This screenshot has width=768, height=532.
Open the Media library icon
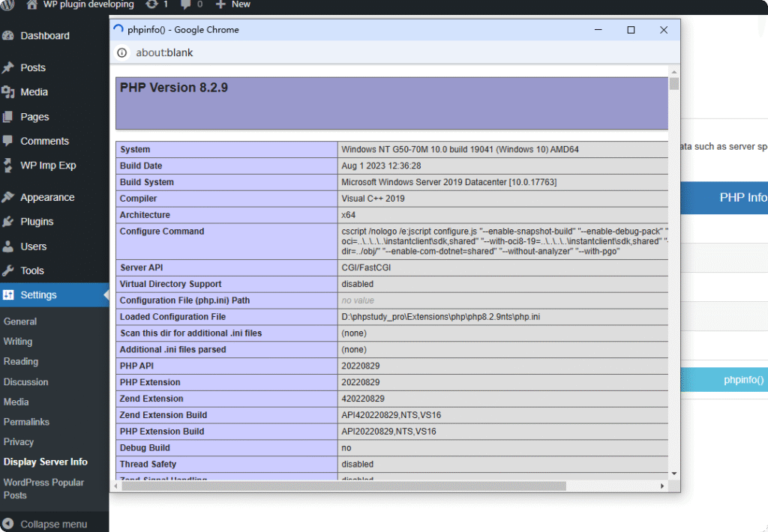point(8,92)
